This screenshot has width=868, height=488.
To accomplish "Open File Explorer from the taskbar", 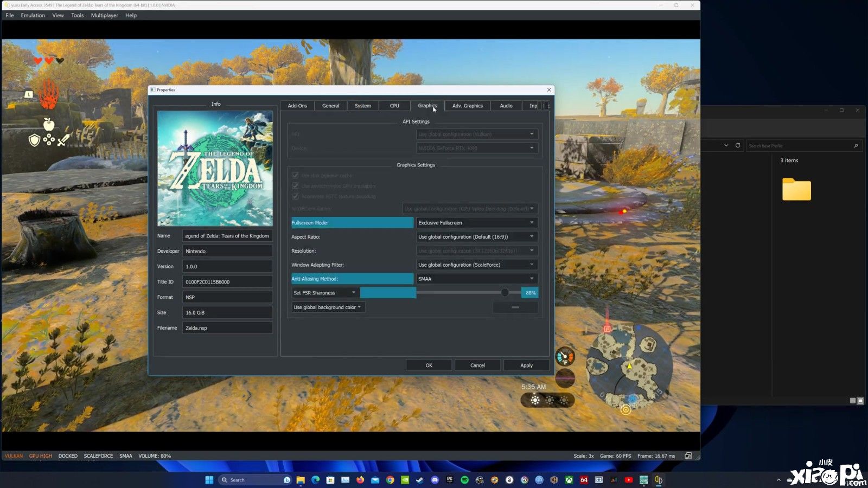I will click(x=301, y=480).
